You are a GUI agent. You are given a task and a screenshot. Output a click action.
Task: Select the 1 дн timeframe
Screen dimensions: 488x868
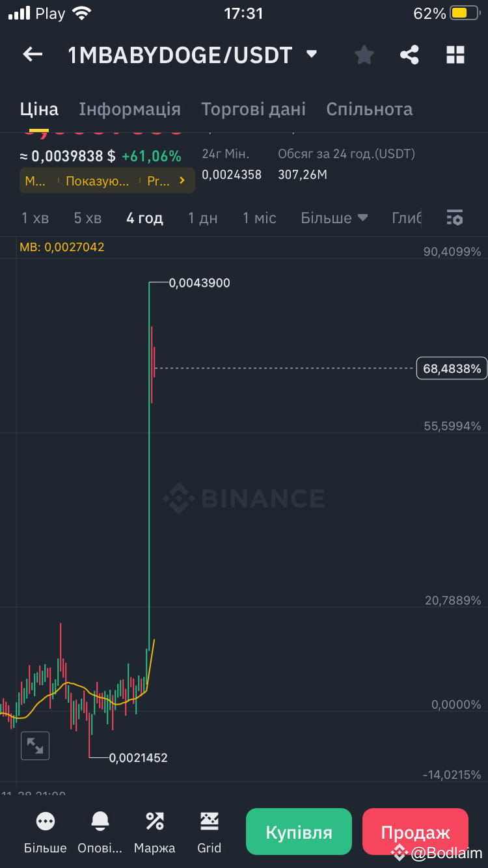[203, 218]
